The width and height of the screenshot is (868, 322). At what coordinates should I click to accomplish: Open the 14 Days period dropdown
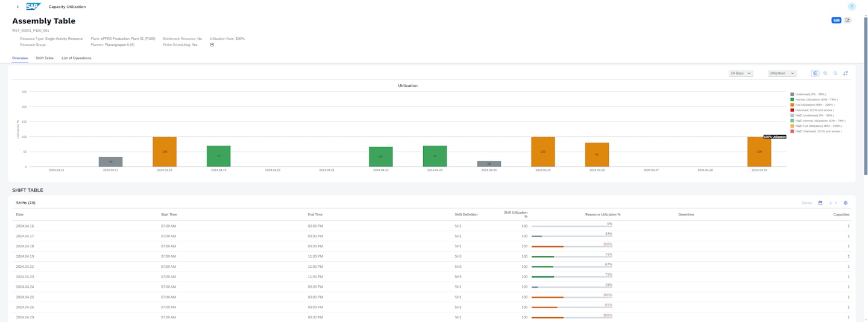[741, 73]
